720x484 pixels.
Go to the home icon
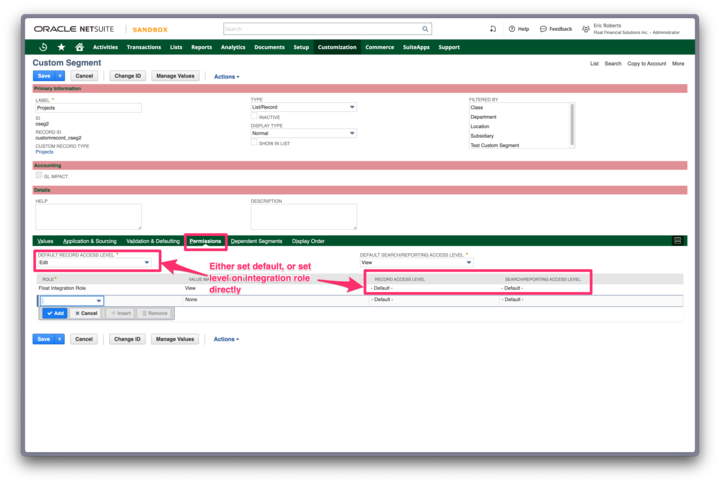point(79,47)
